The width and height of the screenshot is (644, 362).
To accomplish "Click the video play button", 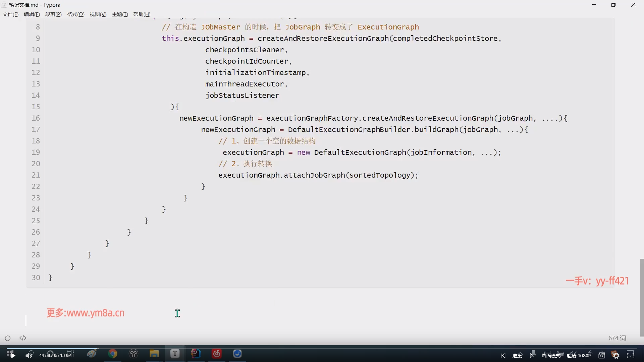I will (x=13, y=355).
